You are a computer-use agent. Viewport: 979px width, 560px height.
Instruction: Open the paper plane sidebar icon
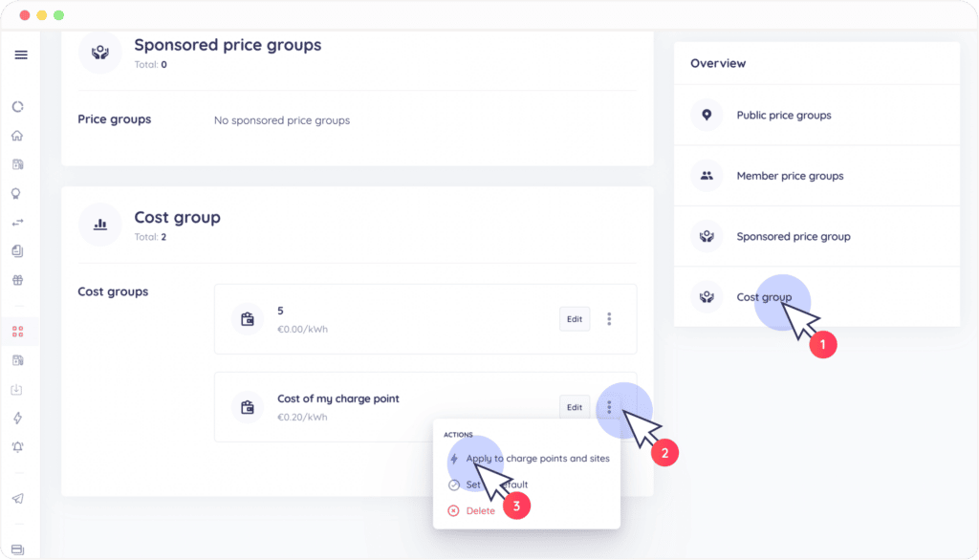pyautogui.click(x=17, y=498)
